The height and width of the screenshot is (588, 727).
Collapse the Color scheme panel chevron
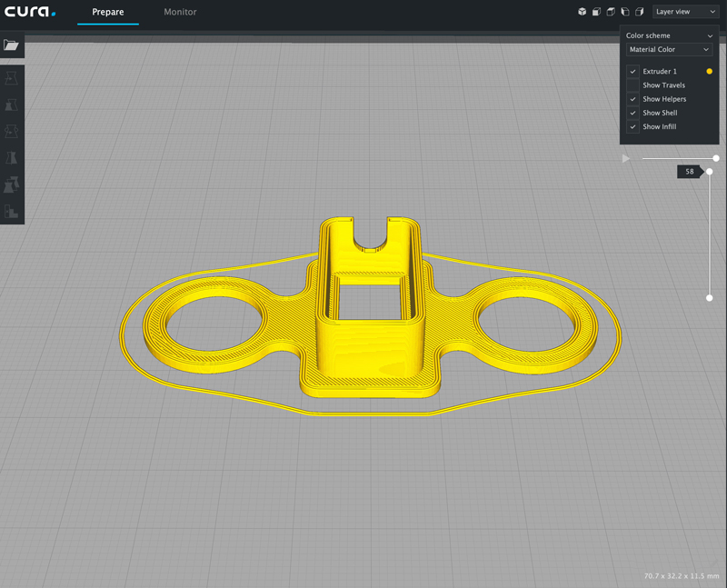(x=710, y=35)
